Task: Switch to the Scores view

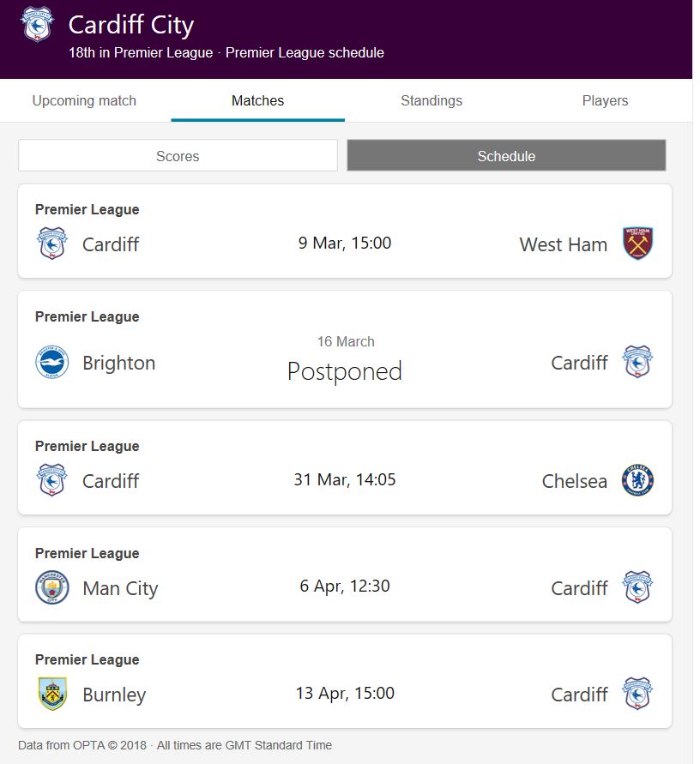Action: [178, 156]
